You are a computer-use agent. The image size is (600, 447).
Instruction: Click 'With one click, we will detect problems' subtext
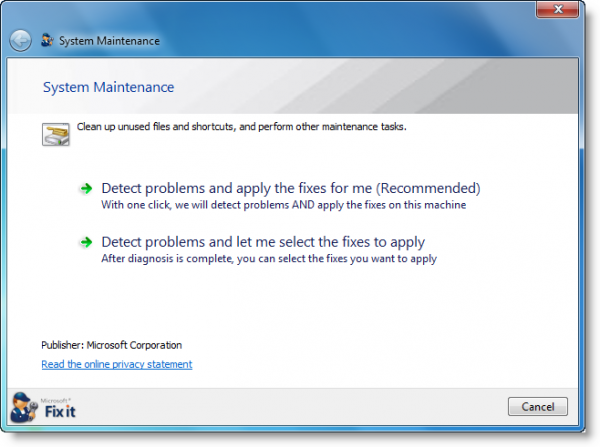[284, 205]
